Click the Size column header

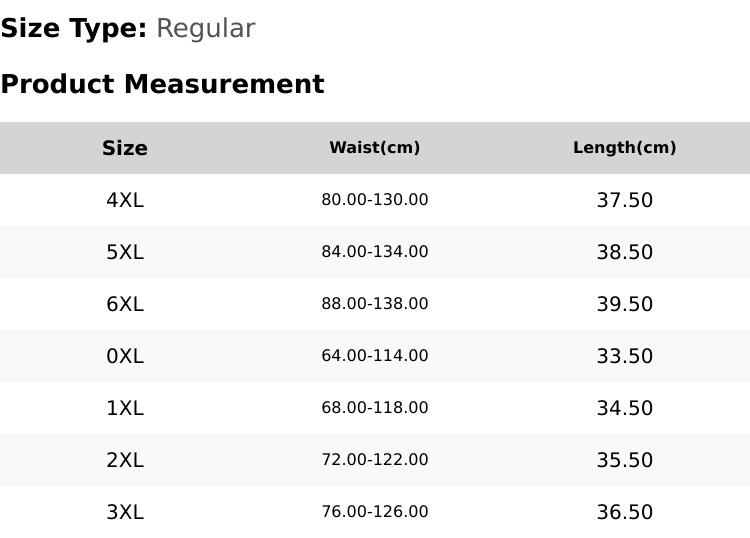pyautogui.click(x=125, y=148)
